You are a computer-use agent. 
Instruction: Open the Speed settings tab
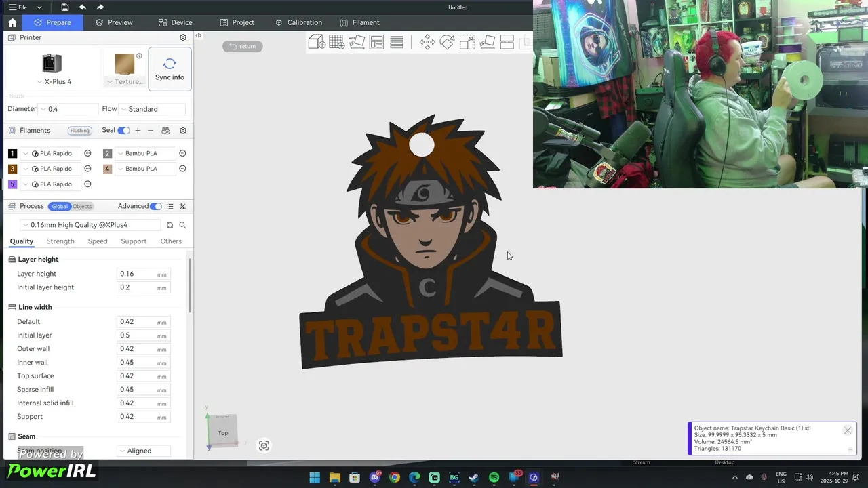point(98,241)
